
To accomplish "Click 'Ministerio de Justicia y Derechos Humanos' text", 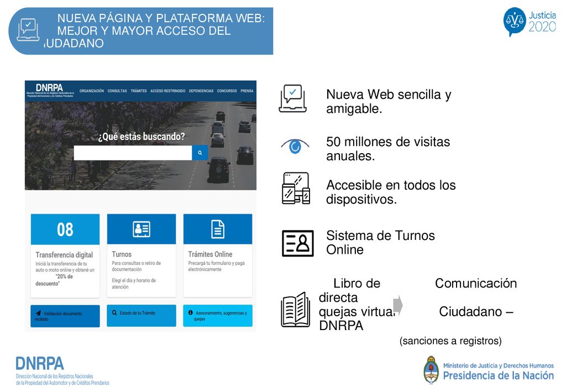I will 499,365.
